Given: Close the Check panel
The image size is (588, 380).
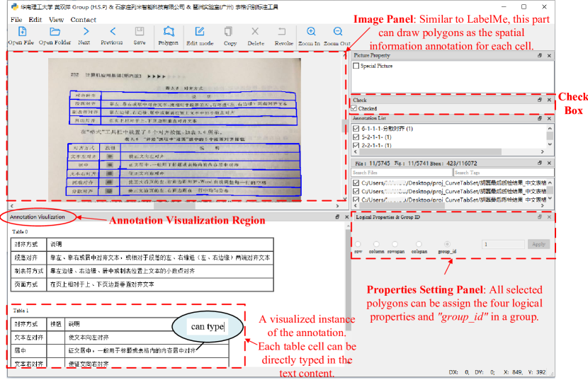Looking at the screenshot, I should click(x=549, y=100).
